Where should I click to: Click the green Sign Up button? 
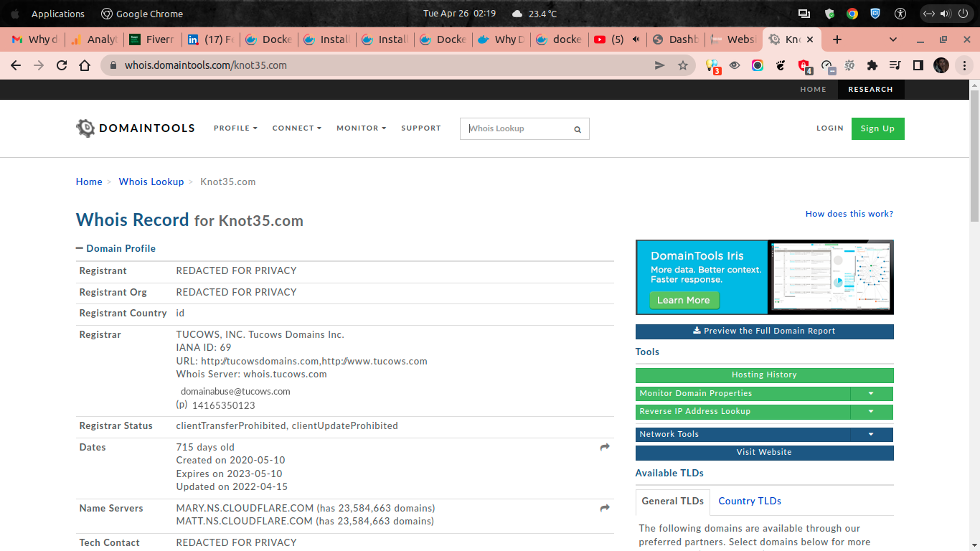(x=878, y=128)
